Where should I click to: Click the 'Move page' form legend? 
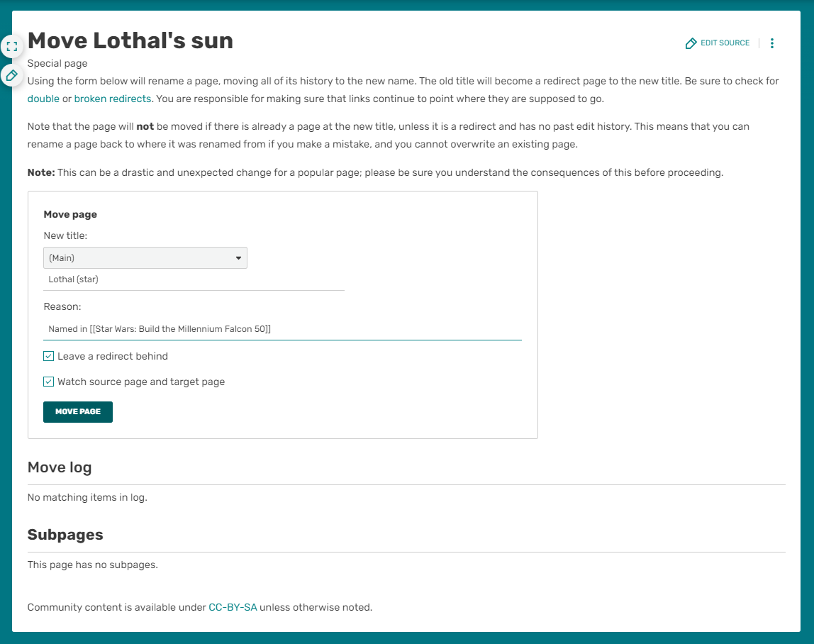70,214
